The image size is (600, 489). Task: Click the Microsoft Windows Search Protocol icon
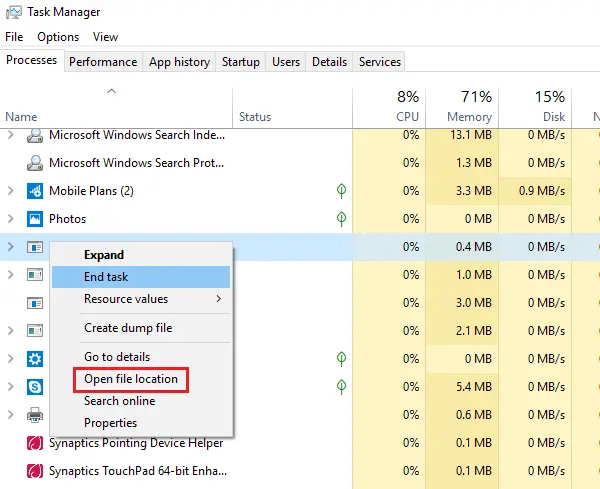click(35, 163)
